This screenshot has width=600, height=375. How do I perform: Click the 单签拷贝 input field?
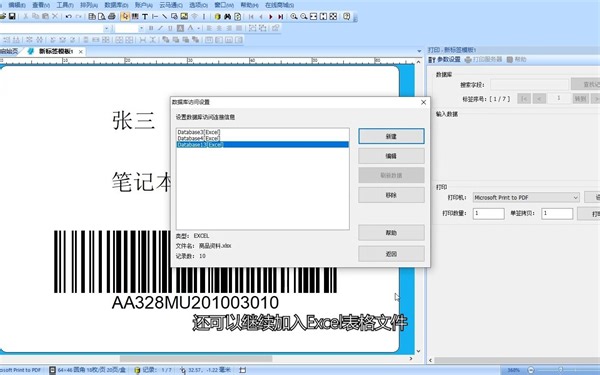557,213
